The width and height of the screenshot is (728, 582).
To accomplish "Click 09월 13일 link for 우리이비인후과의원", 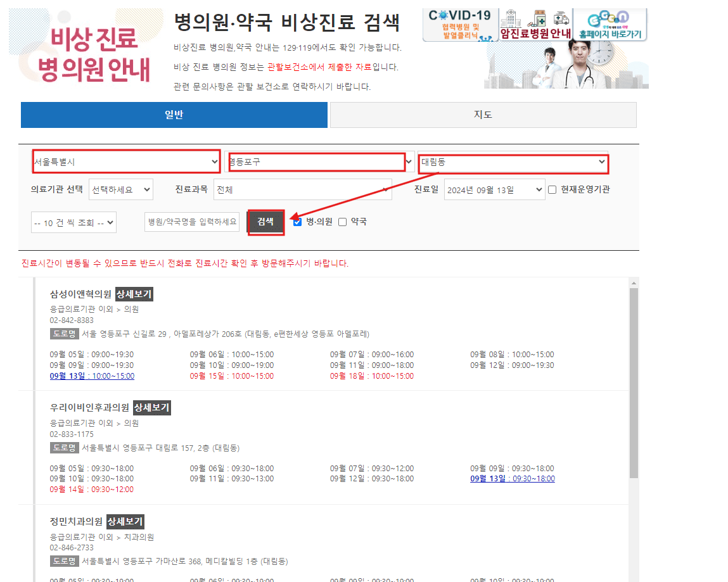I will tap(513, 479).
